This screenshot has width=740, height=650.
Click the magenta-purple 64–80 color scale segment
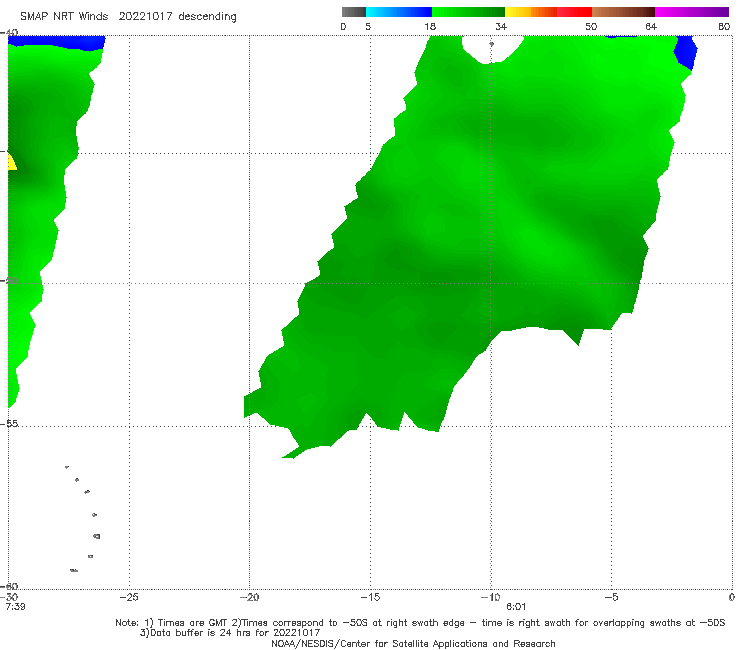click(x=692, y=12)
